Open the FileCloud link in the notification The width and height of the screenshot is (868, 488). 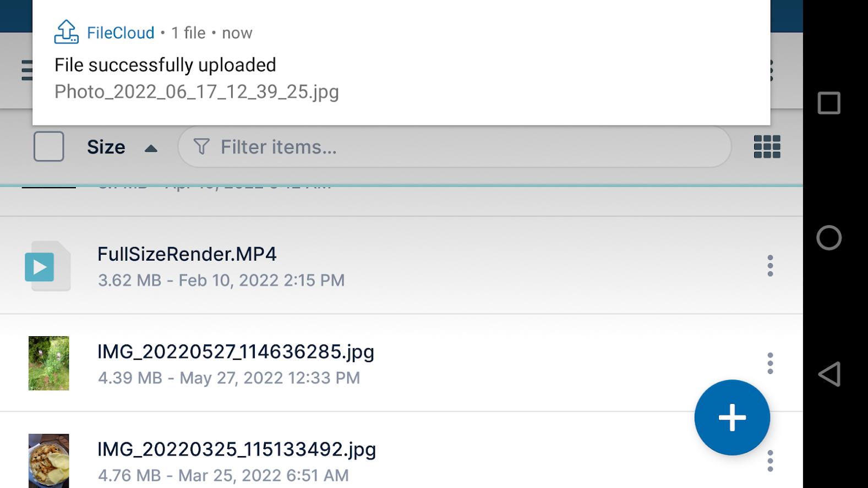(120, 32)
